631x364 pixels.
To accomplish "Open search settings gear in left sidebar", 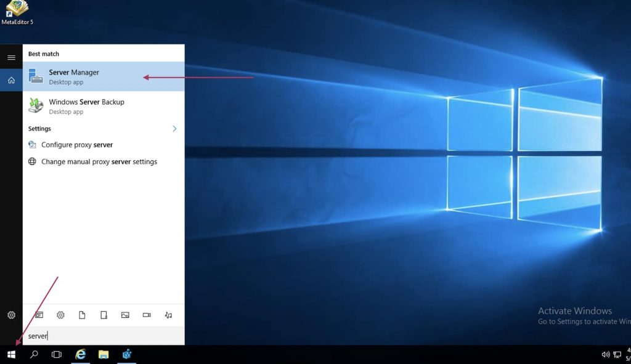I will point(11,315).
